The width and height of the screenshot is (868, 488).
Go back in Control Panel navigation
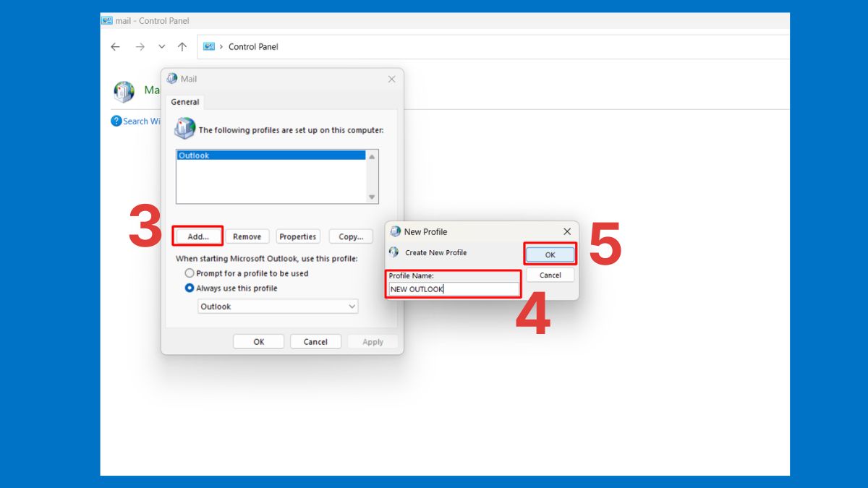[115, 47]
